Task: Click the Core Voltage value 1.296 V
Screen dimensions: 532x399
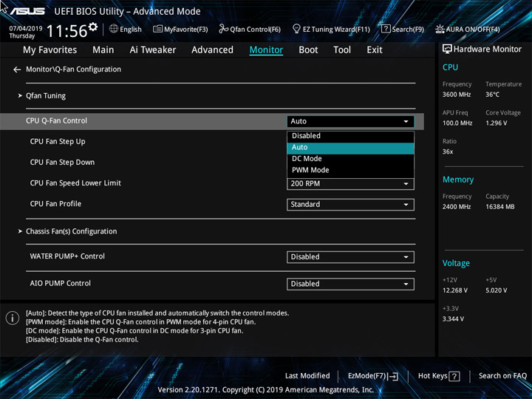Action: coord(497,123)
